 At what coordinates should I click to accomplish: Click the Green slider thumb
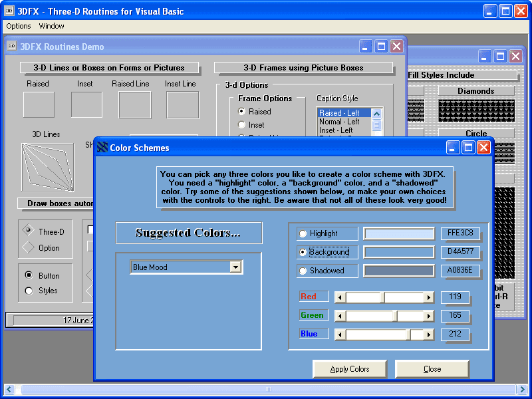coord(395,316)
